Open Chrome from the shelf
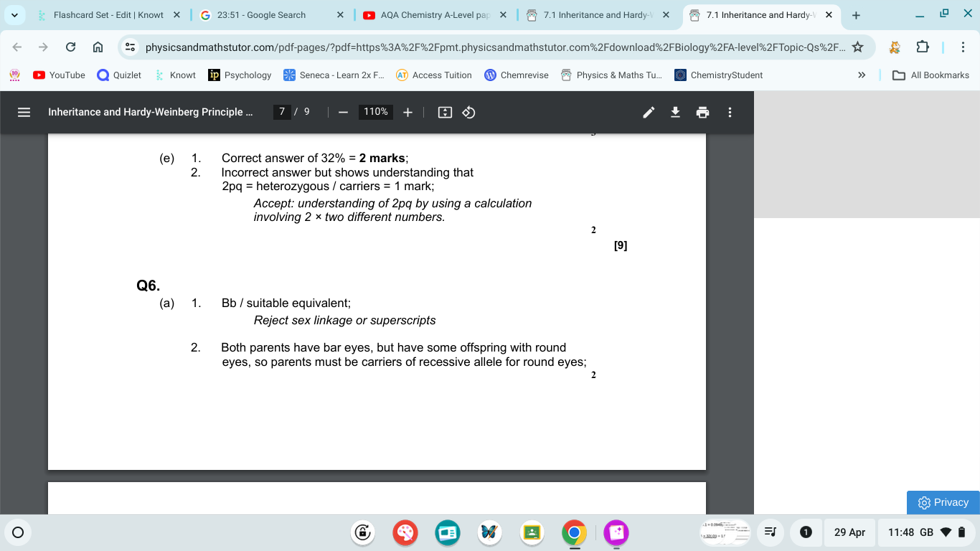This screenshot has width=980, height=551. (573, 532)
